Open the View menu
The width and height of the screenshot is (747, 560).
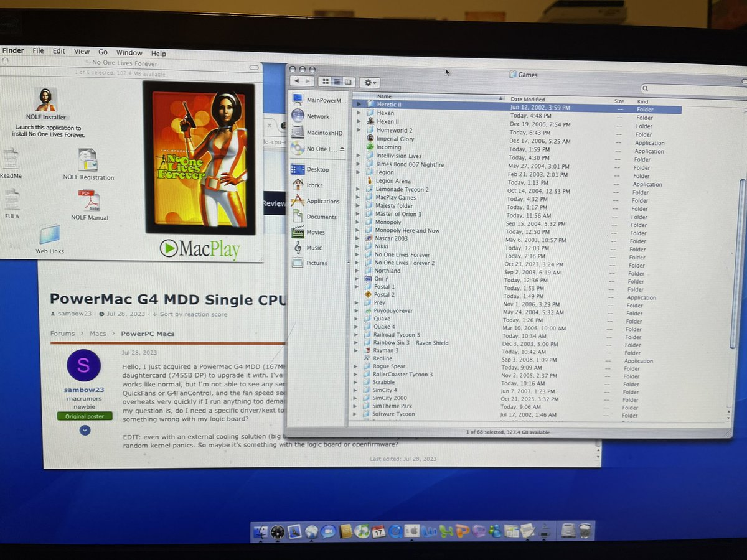[82, 52]
